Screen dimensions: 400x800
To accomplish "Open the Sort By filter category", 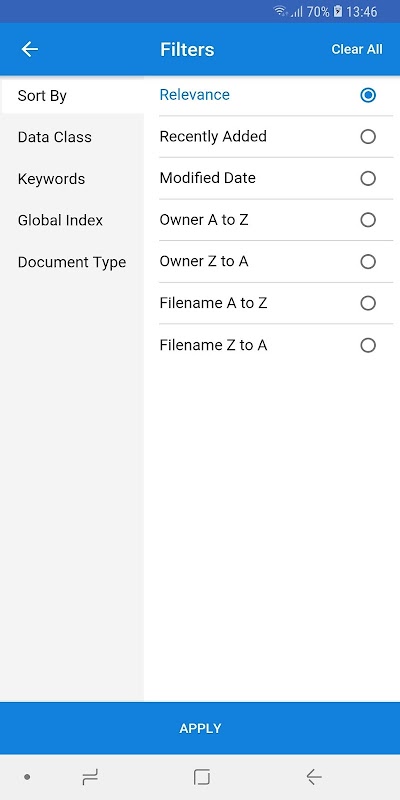I will pyautogui.click(x=72, y=96).
